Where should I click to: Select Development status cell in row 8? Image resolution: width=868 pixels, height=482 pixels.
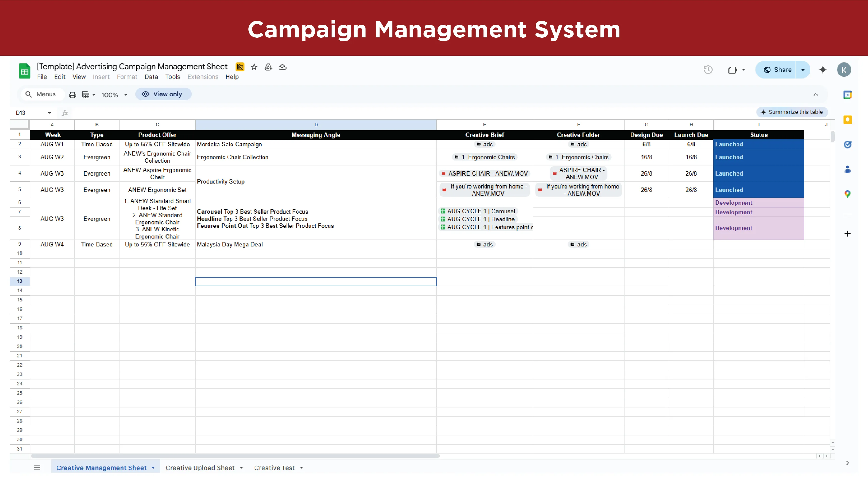click(x=758, y=228)
